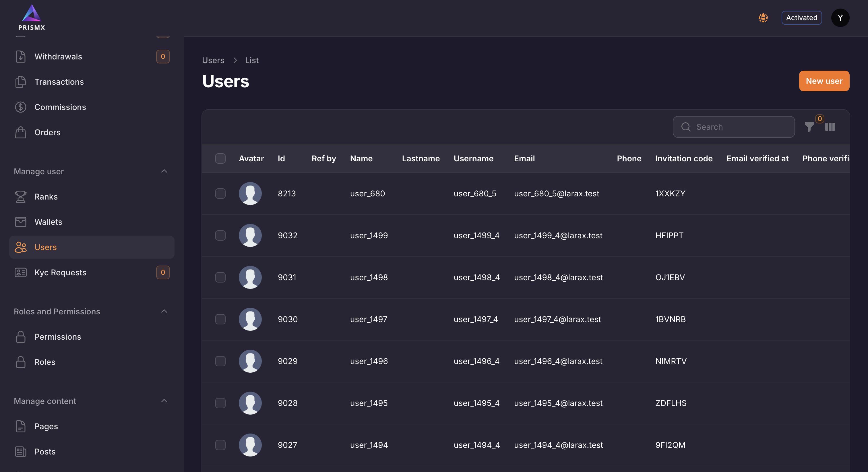Viewport: 868px width, 472px height.
Task: Collapse the Manage user section
Action: point(164,171)
